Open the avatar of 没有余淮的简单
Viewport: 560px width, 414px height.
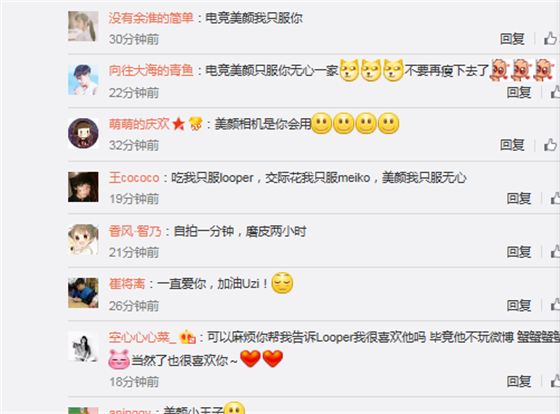point(83,26)
